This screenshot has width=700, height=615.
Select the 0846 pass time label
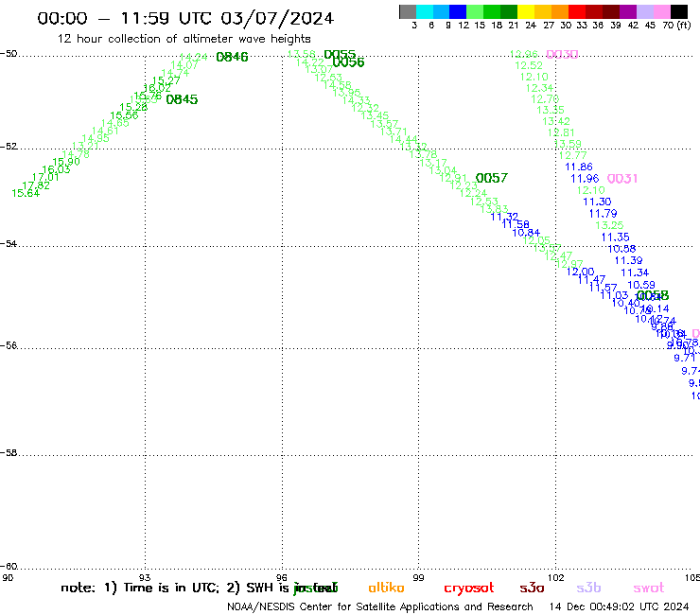tap(232, 57)
